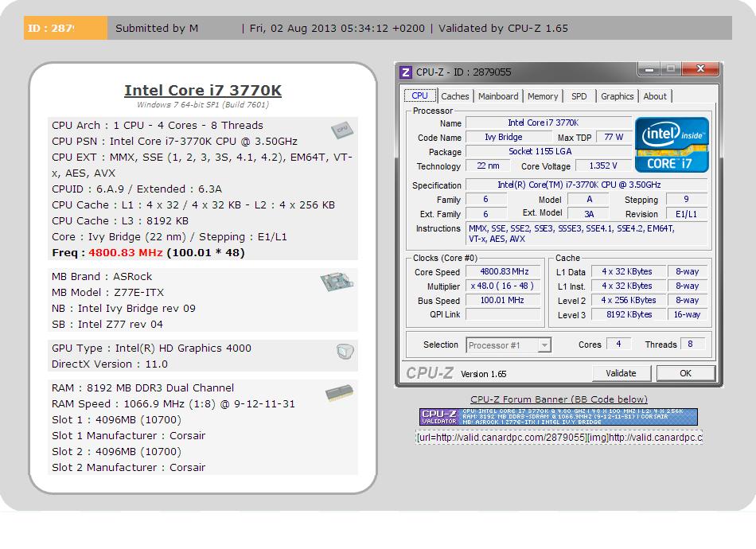Select the SPD tab

[579, 96]
